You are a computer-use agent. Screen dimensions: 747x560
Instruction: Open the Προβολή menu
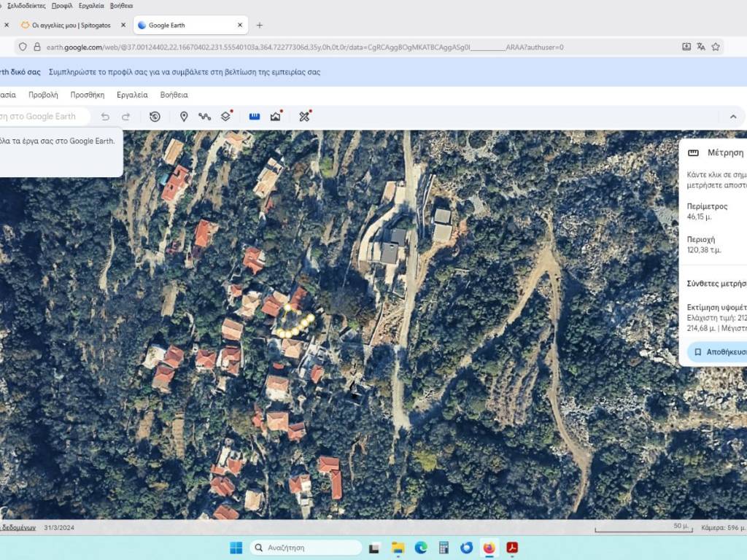[43, 95]
